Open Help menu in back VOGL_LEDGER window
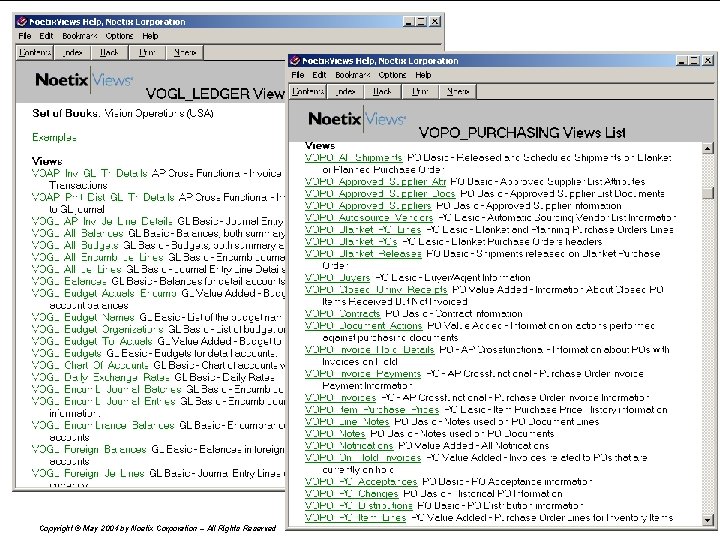This screenshot has width=720, height=540. 150,36
